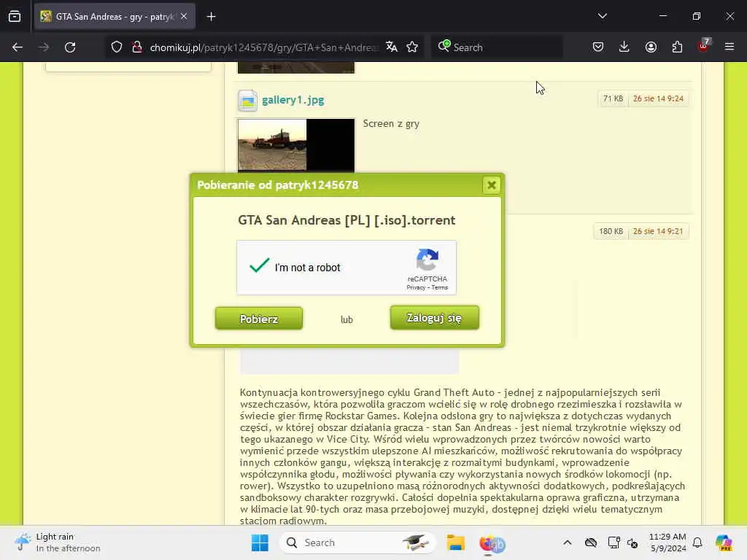Open weather widget Light rain

click(x=58, y=542)
